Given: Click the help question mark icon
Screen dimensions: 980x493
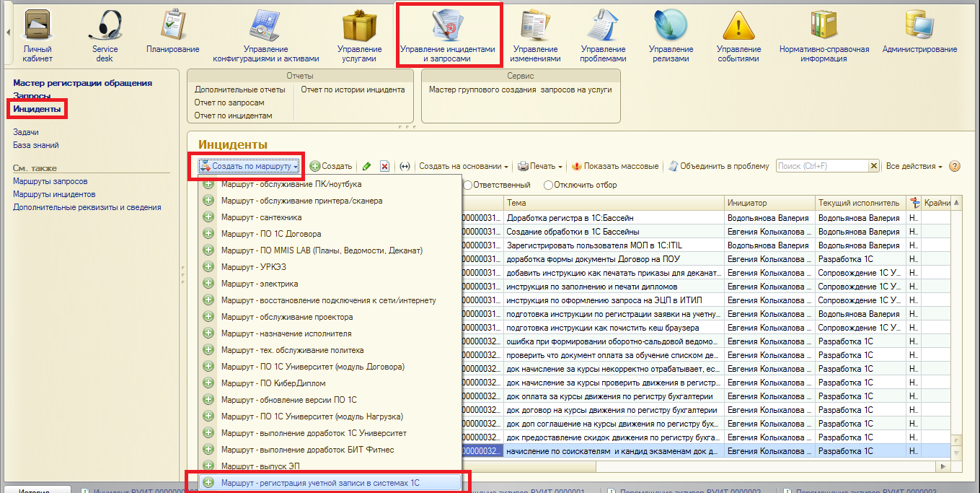Looking at the screenshot, I should click(955, 166).
